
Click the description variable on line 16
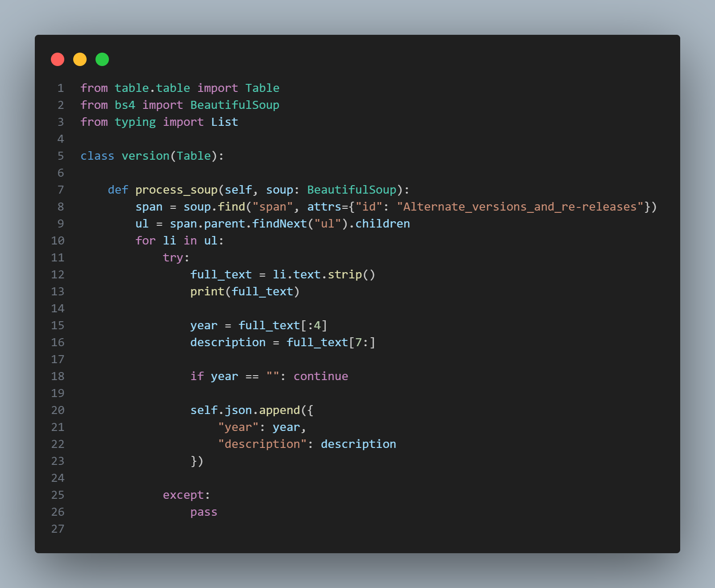pyautogui.click(x=228, y=343)
